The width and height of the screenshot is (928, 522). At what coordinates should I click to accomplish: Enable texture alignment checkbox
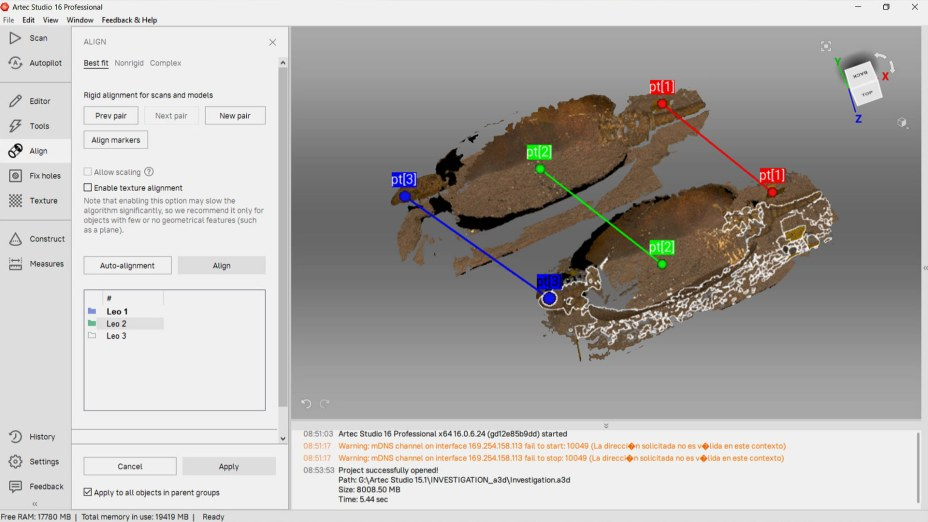point(88,188)
